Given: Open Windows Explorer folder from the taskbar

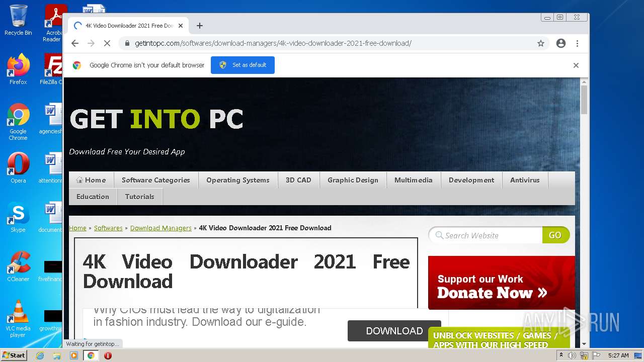Looking at the screenshot, I should (x=57, y=355).
